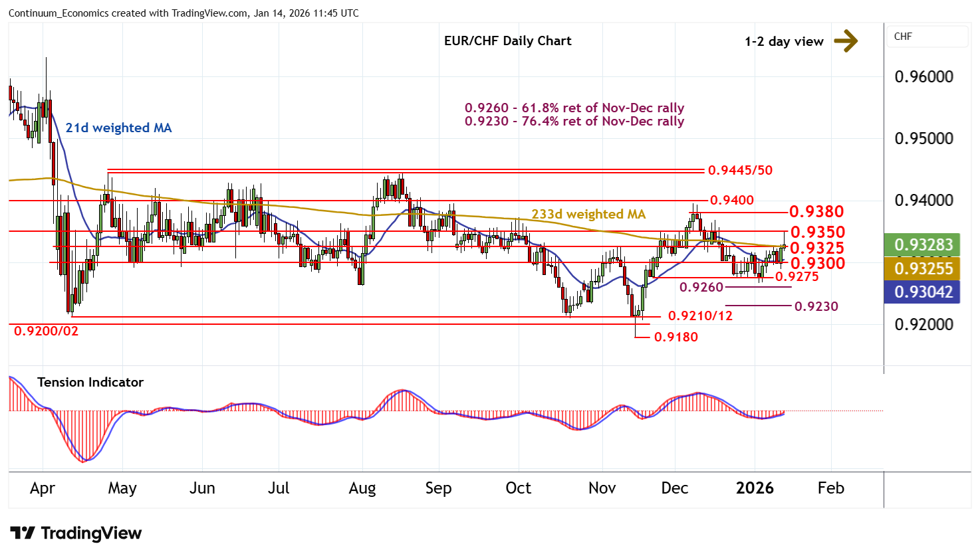Click the 0.96000 price axis label
The height and width of the screenshot is (558, 980).
click(x=923, y=76)
